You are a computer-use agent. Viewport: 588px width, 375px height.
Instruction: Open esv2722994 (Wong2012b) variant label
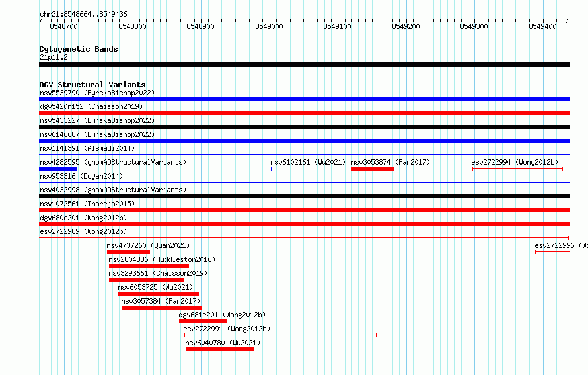click(x=515, y=162)
